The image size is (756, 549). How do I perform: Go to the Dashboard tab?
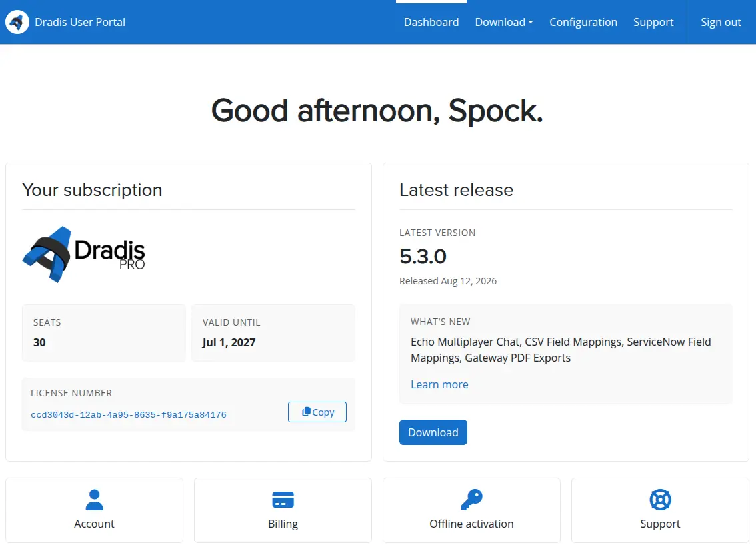pos(431,22)
